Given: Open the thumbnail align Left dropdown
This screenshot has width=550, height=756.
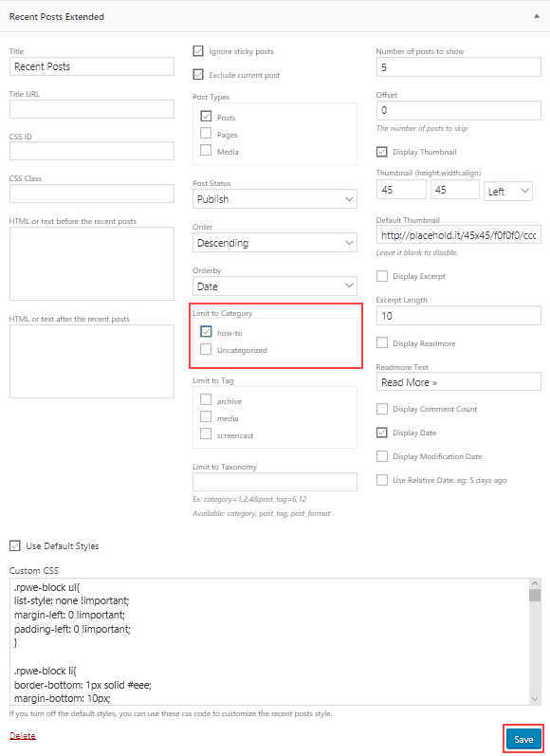Looking at the screenshot, I should click(x=508, y=192).
